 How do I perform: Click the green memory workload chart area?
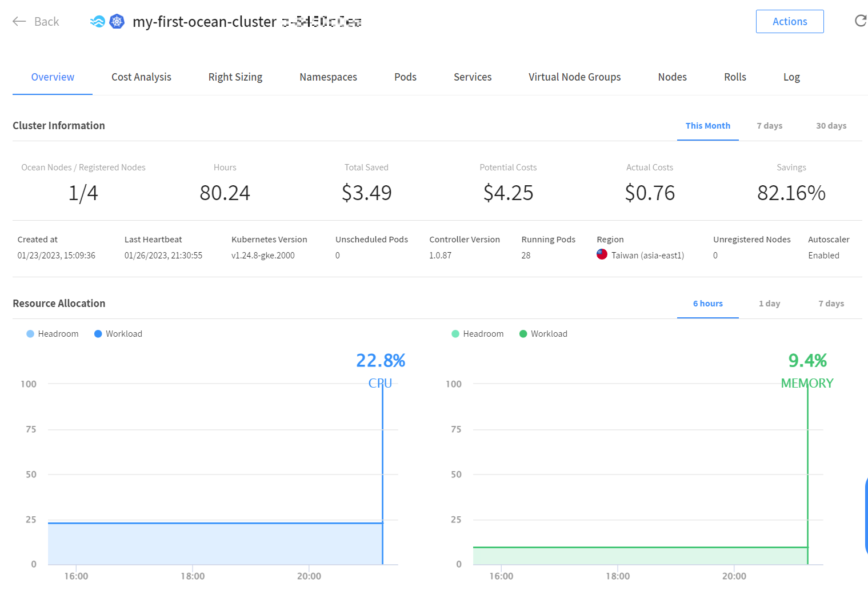(x=640, y=556)
